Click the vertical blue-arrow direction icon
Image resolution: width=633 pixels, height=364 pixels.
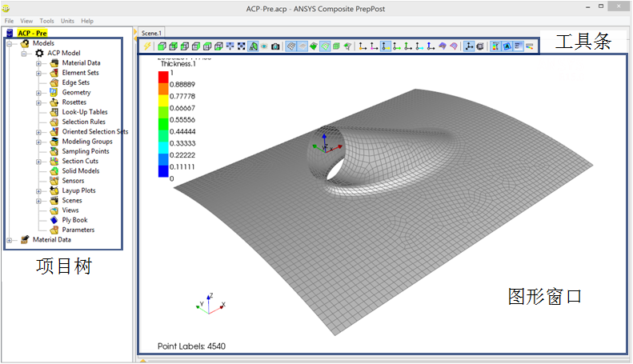coord(431,46)
